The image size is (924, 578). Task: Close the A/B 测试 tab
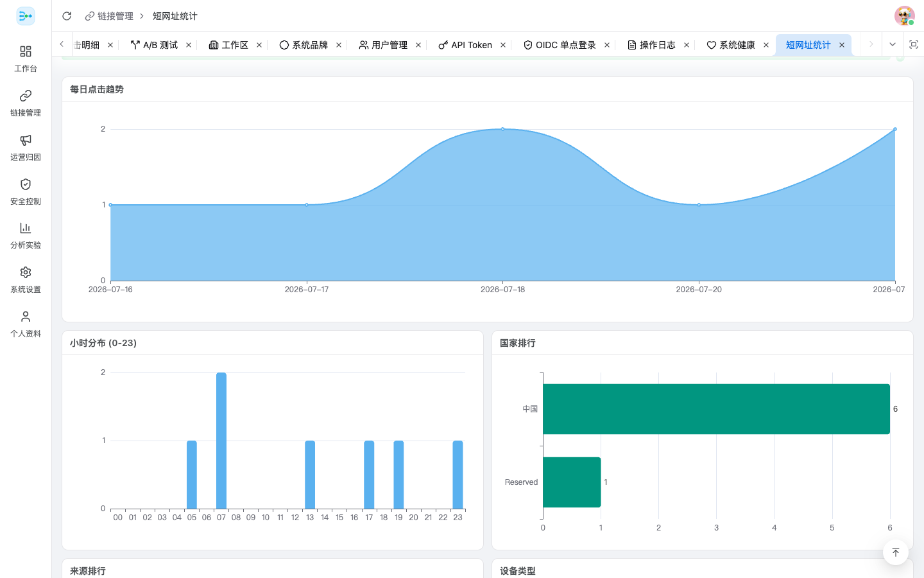pyautogui.click(x=189, y=45)
